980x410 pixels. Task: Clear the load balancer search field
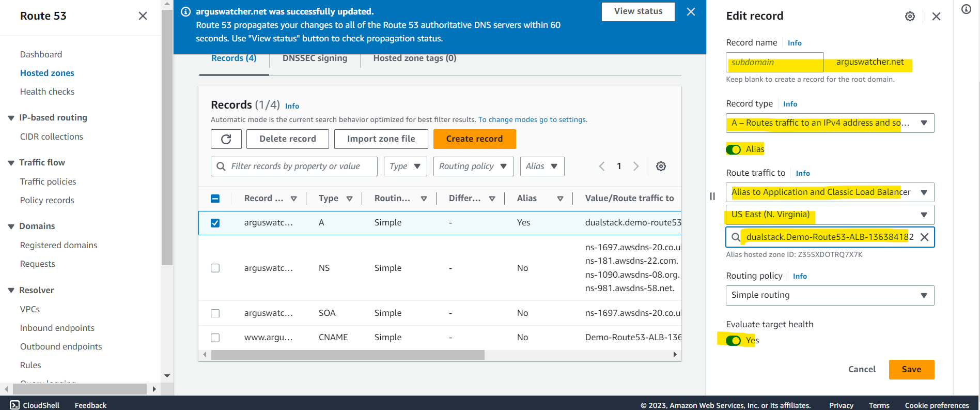925,237
